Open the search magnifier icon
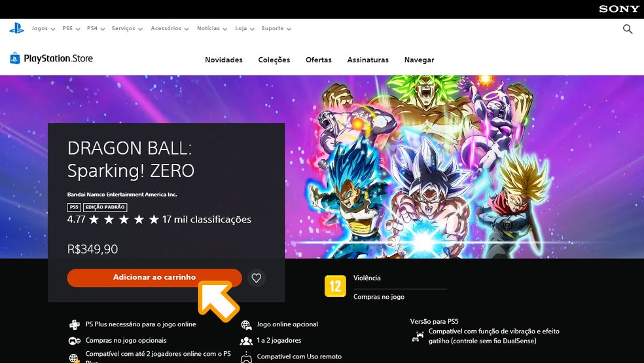The image size is (644, 363). coord(627,29)
